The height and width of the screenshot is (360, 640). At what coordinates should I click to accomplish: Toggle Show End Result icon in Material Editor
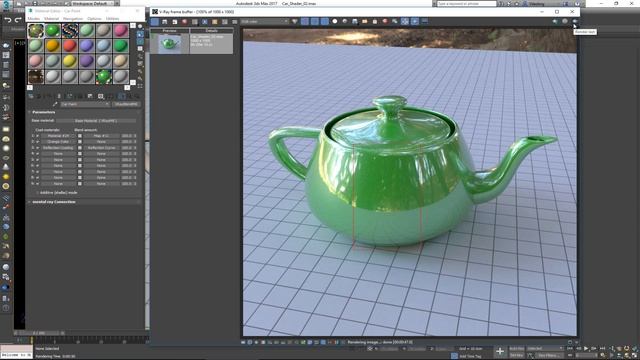[121, 96]
